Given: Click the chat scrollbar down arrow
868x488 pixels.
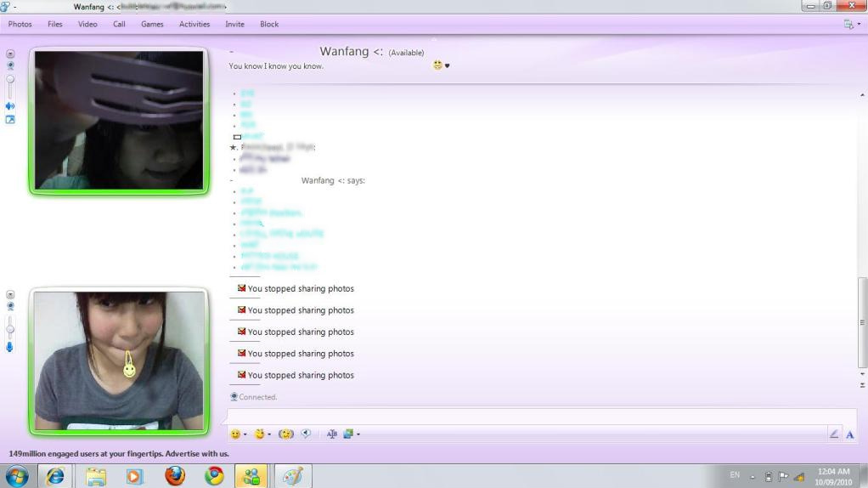Looking at the screenshot, I should (x=862, y=374).
